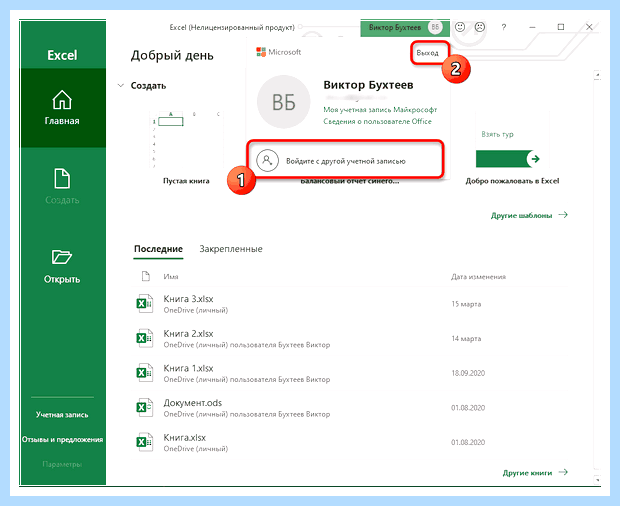
Task: Open the file Книга 2.xlsx
Action: (188, 334)
